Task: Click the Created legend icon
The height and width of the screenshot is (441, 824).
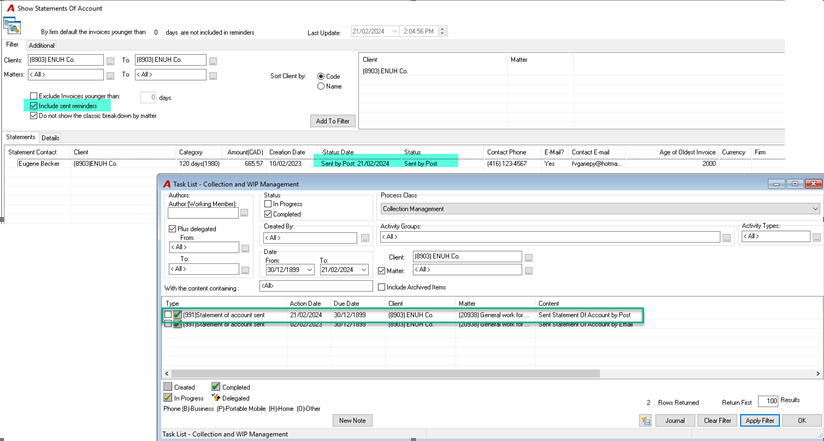Action: tap(168, 387)
